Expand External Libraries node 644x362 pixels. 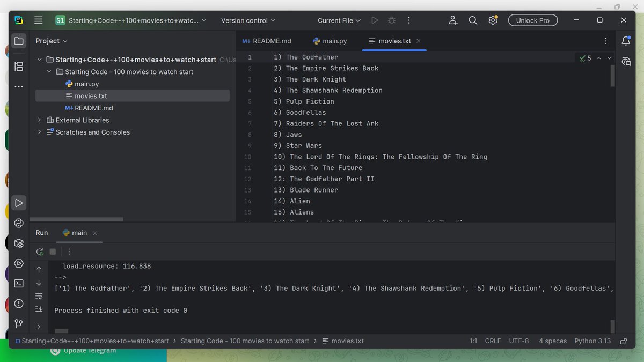[x=39, y=120]
